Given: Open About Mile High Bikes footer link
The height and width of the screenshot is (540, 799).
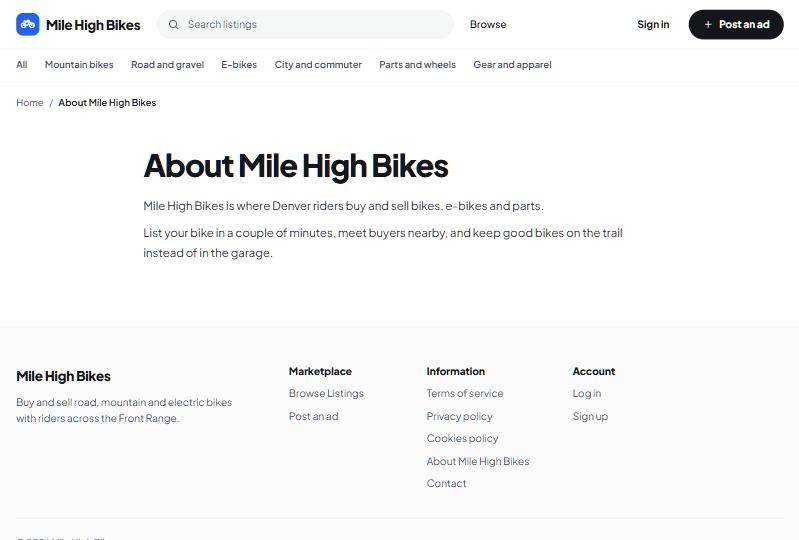Looking at the screenshot, I should click(477, 461).
